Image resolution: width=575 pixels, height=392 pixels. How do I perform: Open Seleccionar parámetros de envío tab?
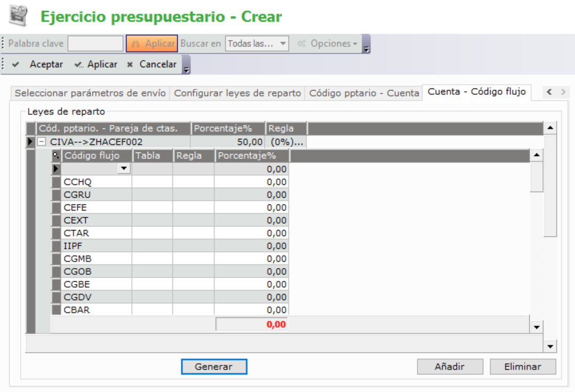[91, 93]
